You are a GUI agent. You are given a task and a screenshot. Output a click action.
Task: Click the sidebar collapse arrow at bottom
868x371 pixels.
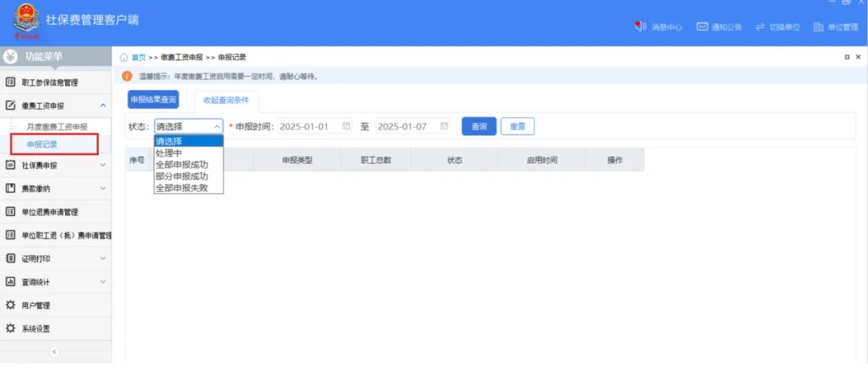[x=55, y=352]
